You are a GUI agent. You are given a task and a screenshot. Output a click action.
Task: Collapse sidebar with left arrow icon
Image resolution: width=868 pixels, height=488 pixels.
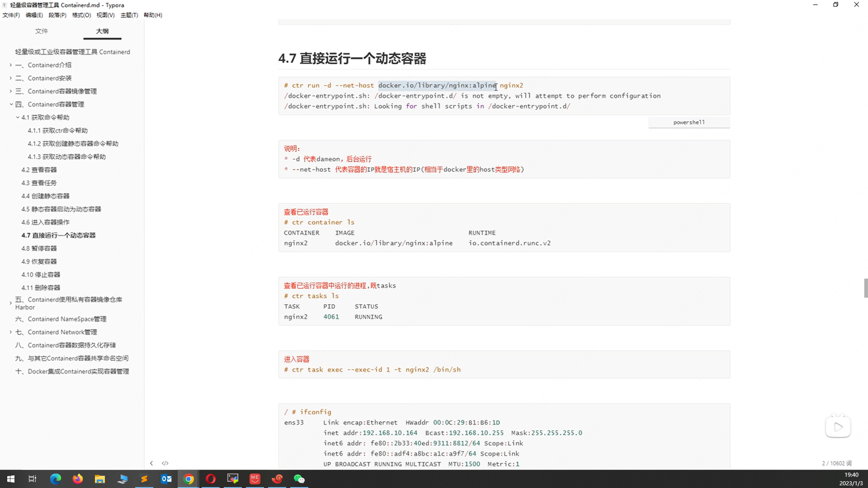click(x=151, y=463)
